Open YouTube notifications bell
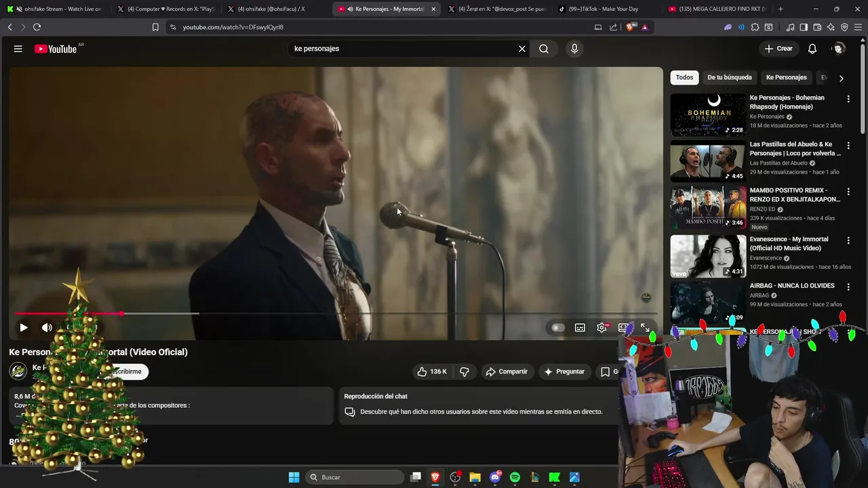Viewport: 868px width, 488px height. [x=812, y=49]
